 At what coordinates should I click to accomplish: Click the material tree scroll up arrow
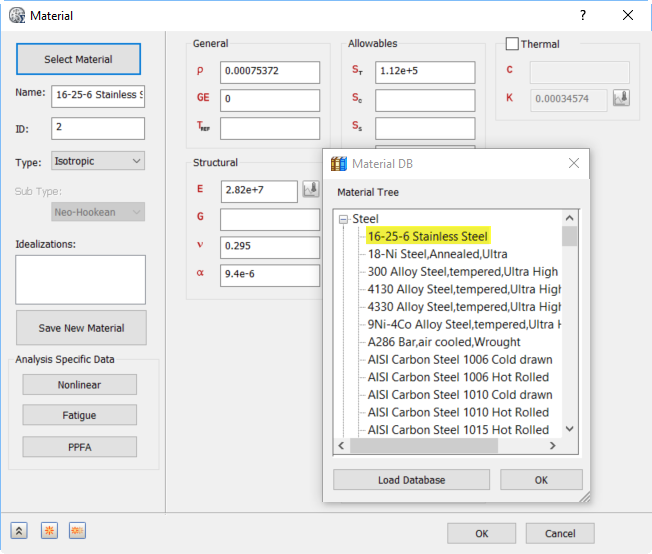click(570, 218)
